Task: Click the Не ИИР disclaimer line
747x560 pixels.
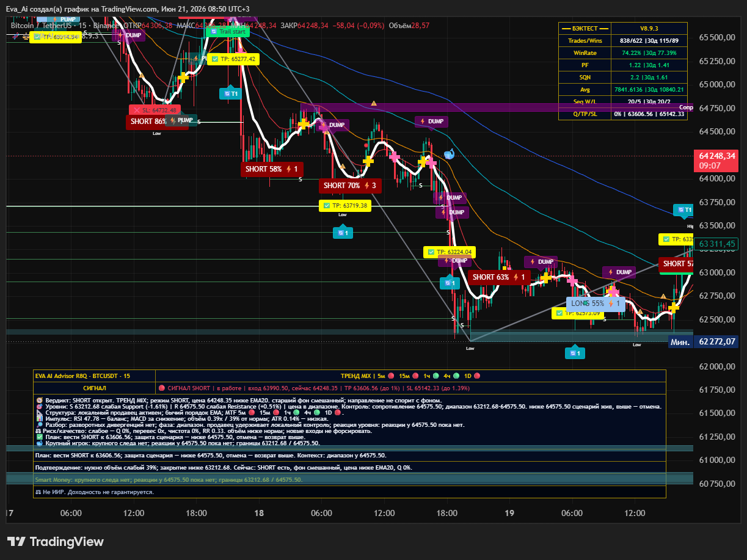Action: (95, 492)
